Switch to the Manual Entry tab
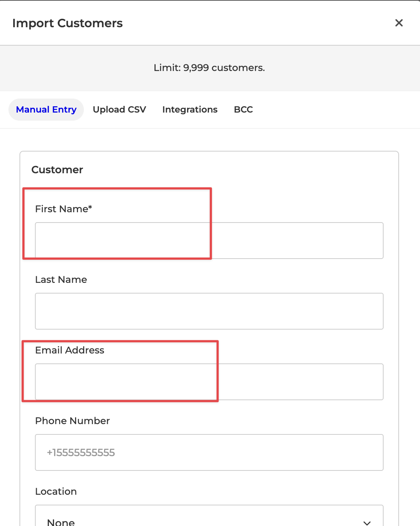The image size is (420, 526). [x=46, y=110]
